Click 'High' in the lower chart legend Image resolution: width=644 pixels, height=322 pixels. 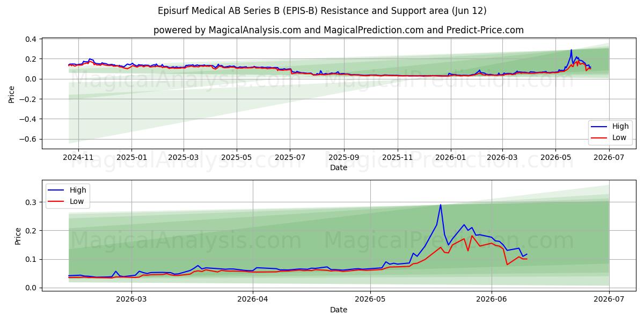pyautogui.click(x=78, y=190)
